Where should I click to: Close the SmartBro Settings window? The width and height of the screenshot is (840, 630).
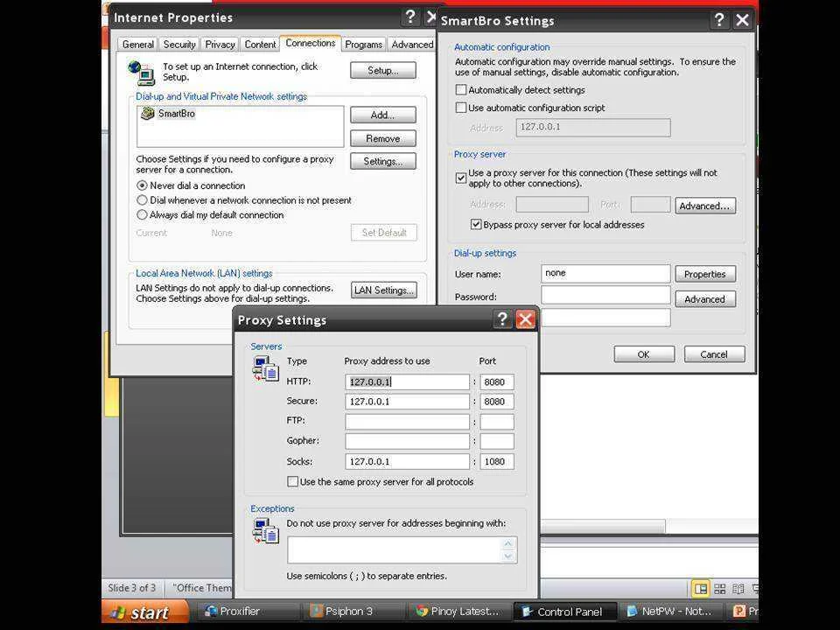point(743,20)
